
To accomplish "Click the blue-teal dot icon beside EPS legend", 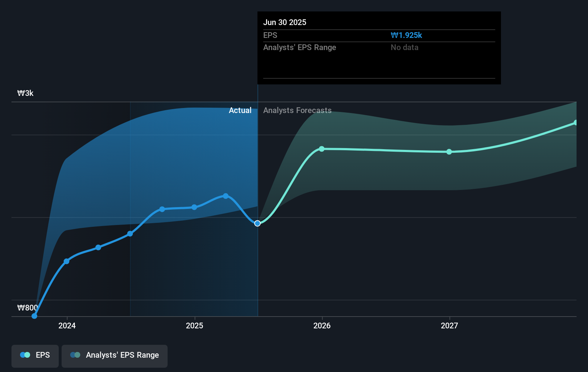I will coord(24,354).
